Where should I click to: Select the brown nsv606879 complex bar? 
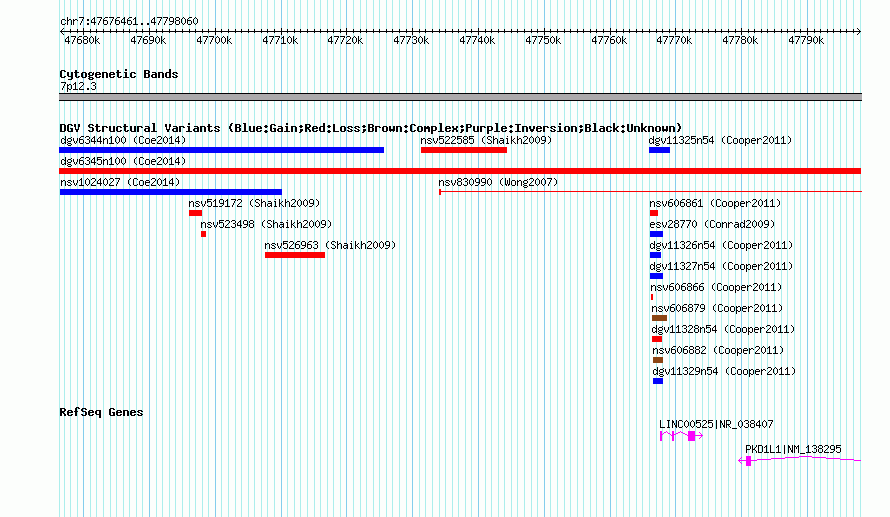point(660,318)
